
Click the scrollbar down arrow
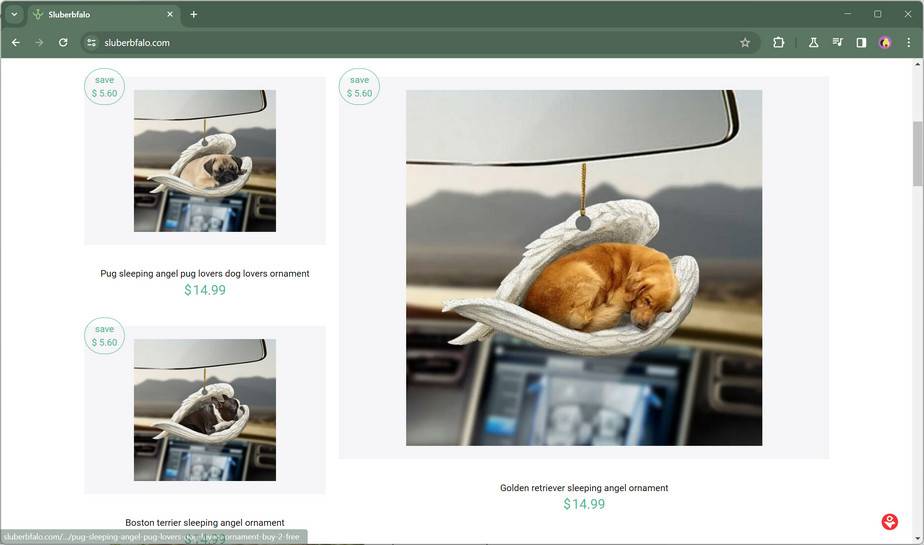point(918,539)
